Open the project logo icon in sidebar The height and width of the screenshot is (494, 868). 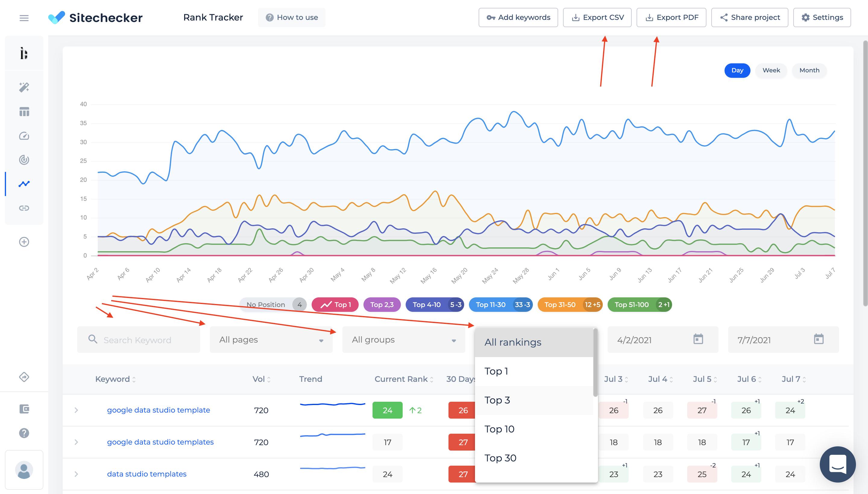tap(24, 53)
